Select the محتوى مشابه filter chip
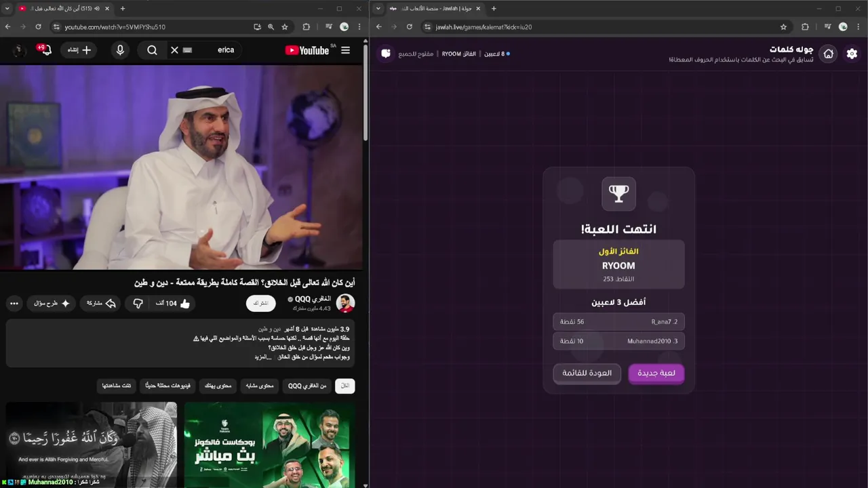This screenshot has height=488, width=868. 259,386
